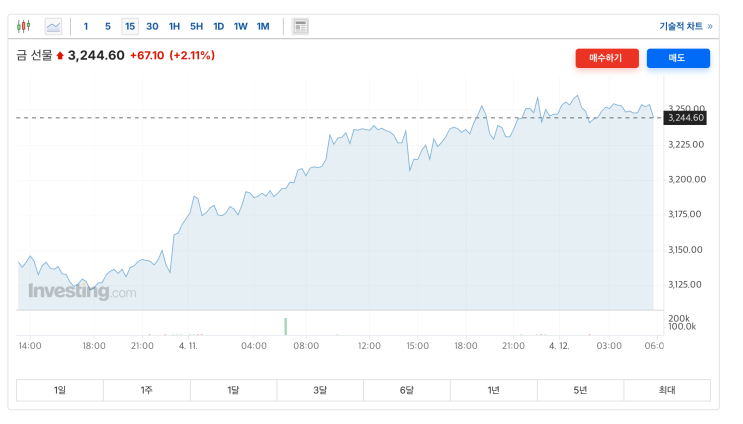Select the 3달 range tab
This screenshot has height=424, width=743.
(320, 390)
